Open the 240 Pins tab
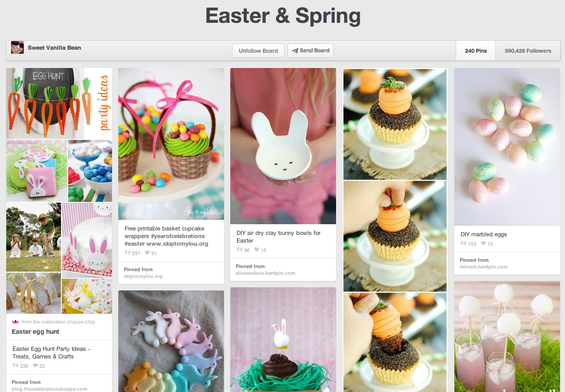The image size is (565, 392). [x=476, y=51]
